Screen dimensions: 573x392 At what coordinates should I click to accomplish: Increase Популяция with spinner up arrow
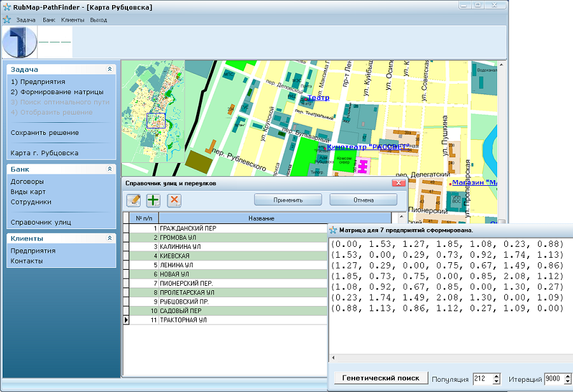click(496, 376)
